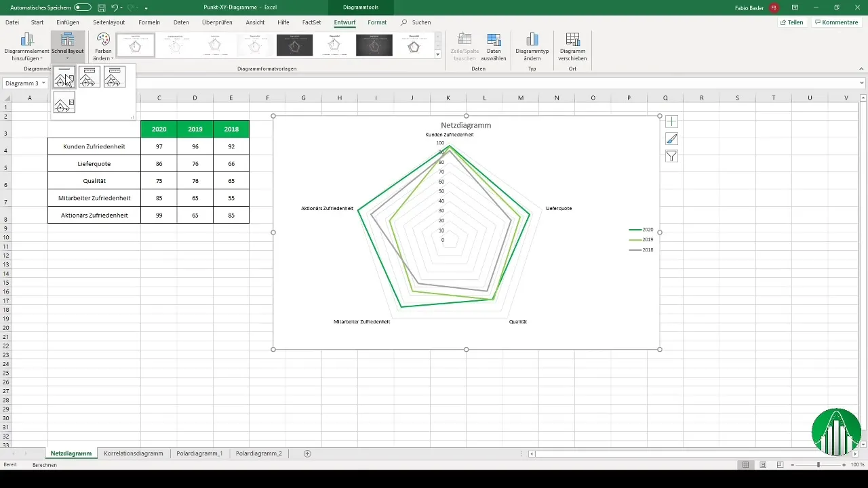The width and height of the screenshot is (868, 488).
Task: Choose the first quick layout option
Action: pyautogui.click(x=64, y=77)
